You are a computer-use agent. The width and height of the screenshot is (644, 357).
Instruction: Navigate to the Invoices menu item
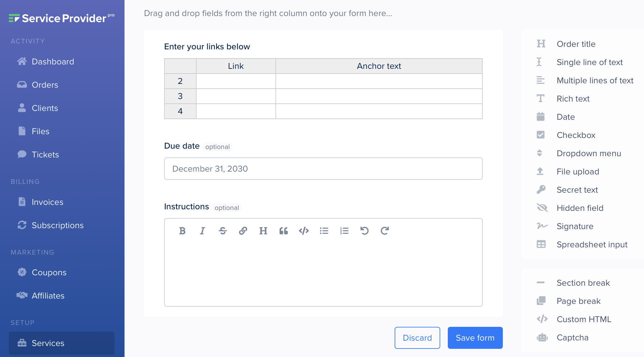47,202
